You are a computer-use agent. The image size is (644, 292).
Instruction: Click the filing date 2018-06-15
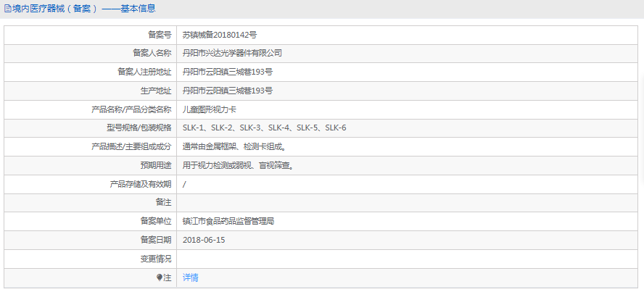[204, 240]
